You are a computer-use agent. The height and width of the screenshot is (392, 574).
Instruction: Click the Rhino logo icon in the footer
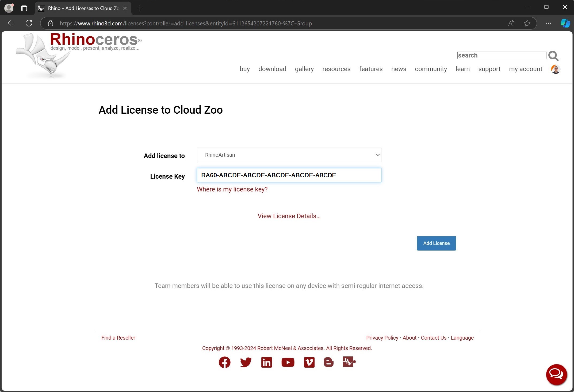click(349, 362)
